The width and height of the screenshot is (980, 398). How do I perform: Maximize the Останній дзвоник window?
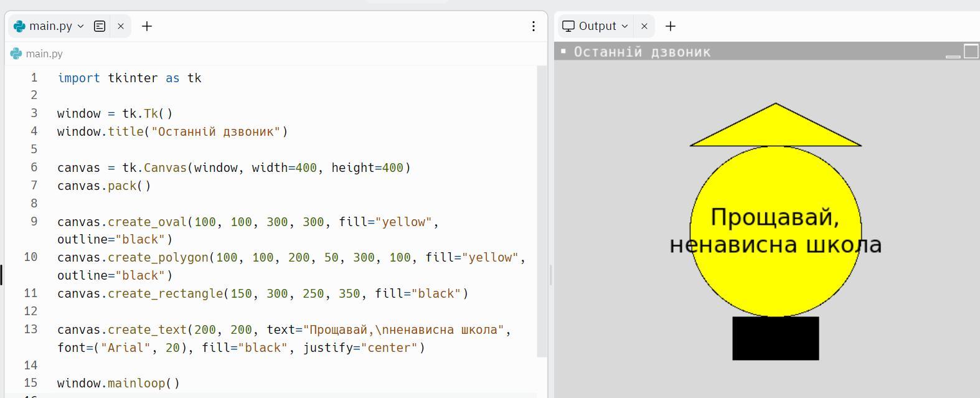coord(971,51)
